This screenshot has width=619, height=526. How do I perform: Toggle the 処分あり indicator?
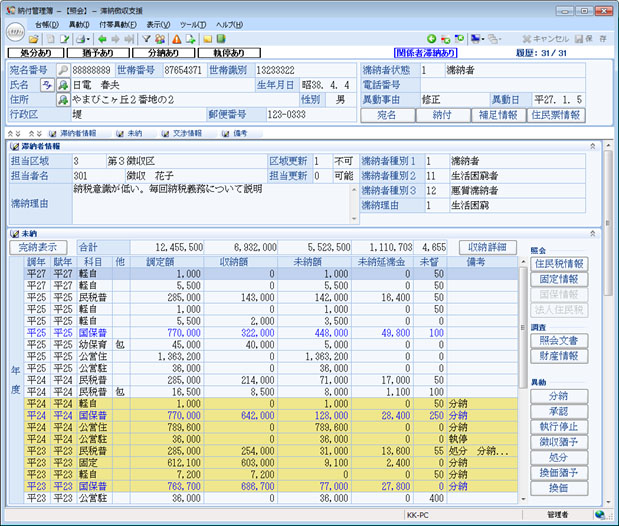point(35,53)
